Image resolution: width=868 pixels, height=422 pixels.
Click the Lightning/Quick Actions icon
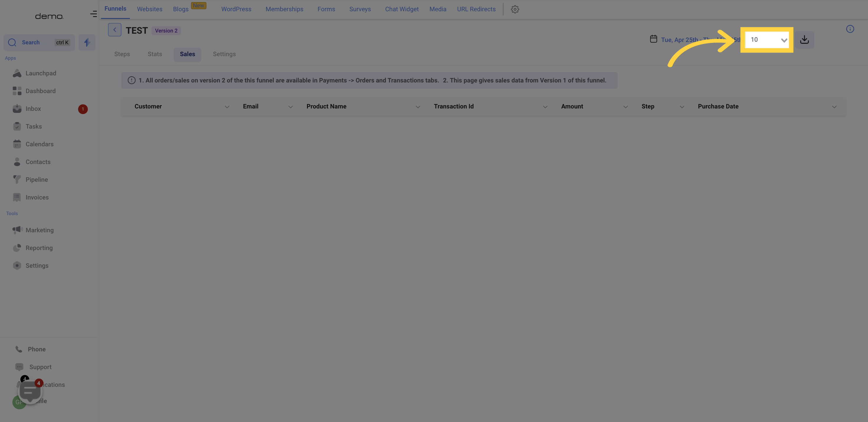pyautogui.click(x=87, y=43)
